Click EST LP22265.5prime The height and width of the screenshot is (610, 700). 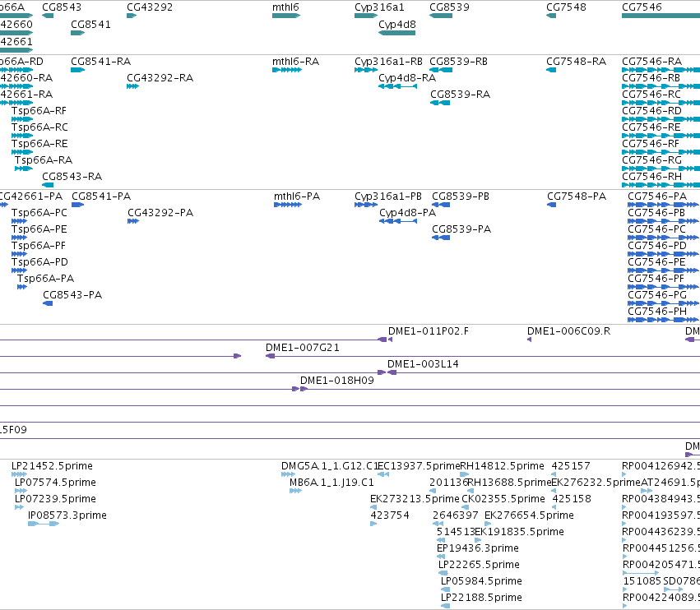click(479, 565)
